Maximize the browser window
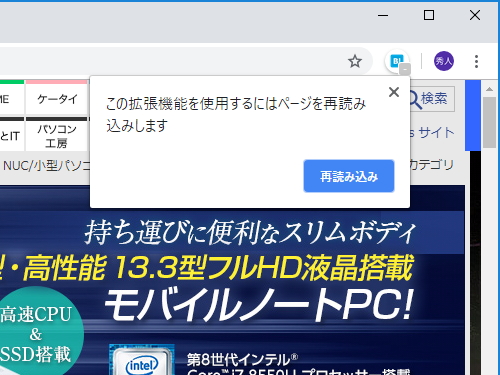This screenshot has height=375, width=500. click(429, 15)
